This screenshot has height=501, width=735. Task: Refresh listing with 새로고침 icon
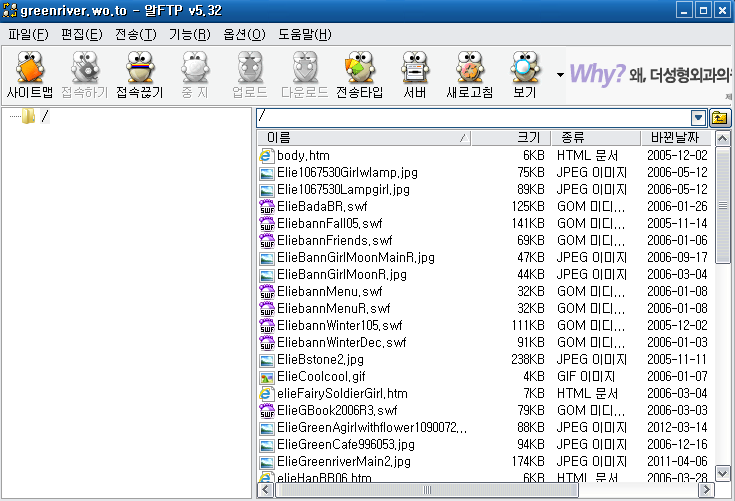[x=469, y=75]
